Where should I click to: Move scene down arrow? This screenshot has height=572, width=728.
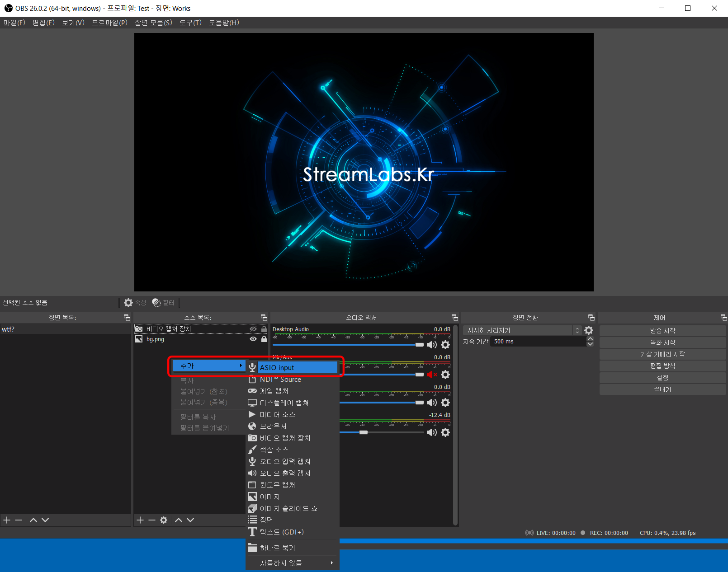pyautogui.click(x=45, y=520)
